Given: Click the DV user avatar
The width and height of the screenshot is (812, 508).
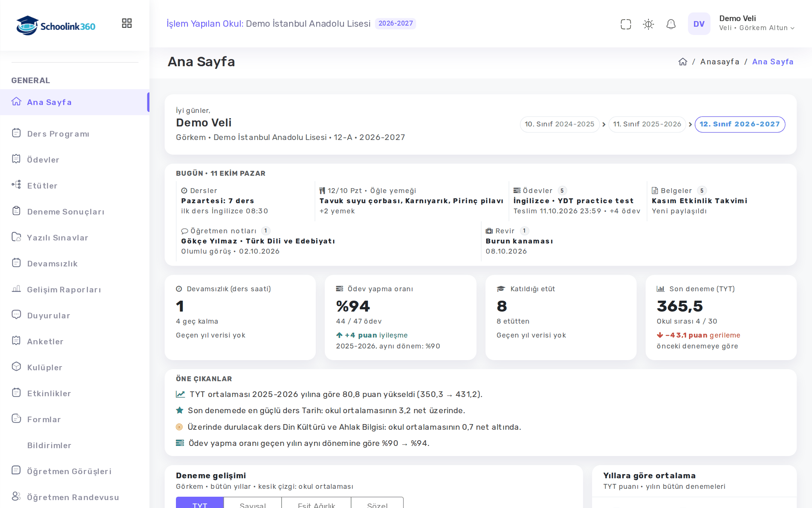Looking at the screenshot, I should click(x=699, y=24).
